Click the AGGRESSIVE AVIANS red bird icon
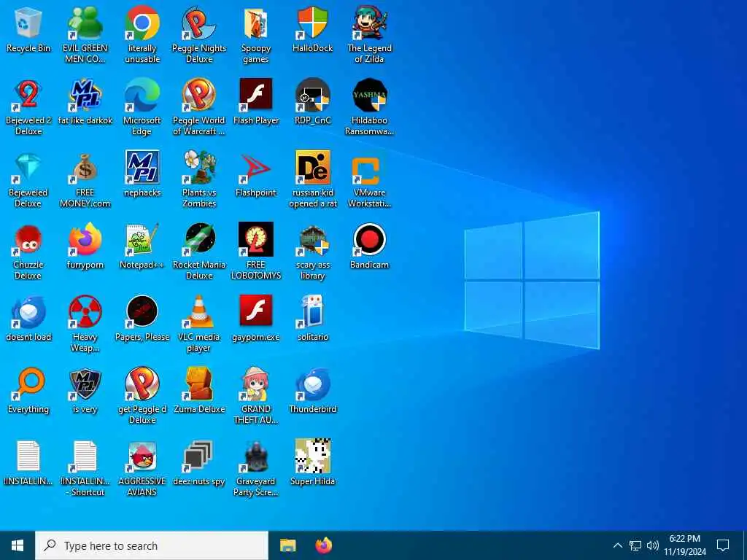Image resolution: width=747 pixels, height=560 pixels. click(x=142, y=456)
